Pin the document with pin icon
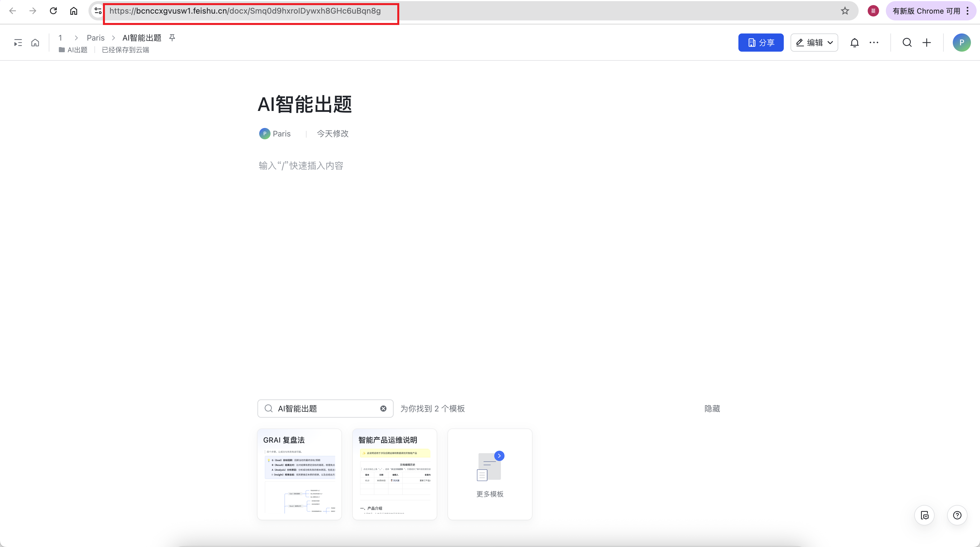Screen dimensions: 980x547 pos(172,37)
